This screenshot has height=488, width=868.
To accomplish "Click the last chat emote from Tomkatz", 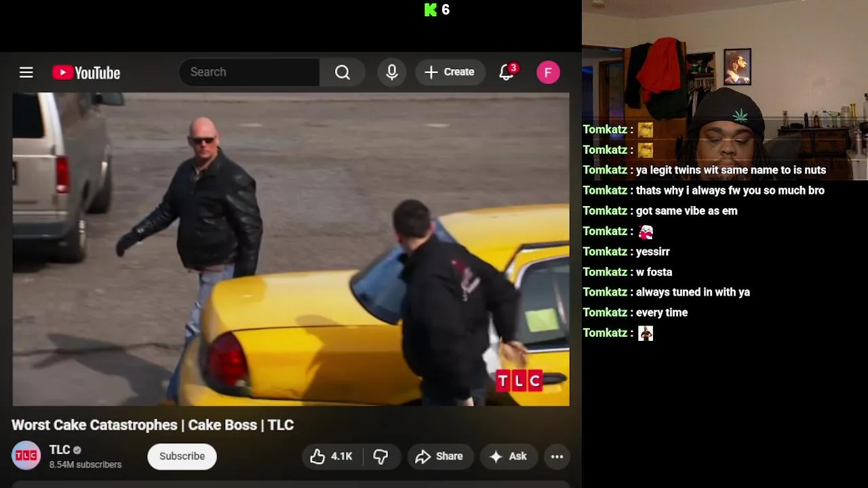I will point(646,333).
